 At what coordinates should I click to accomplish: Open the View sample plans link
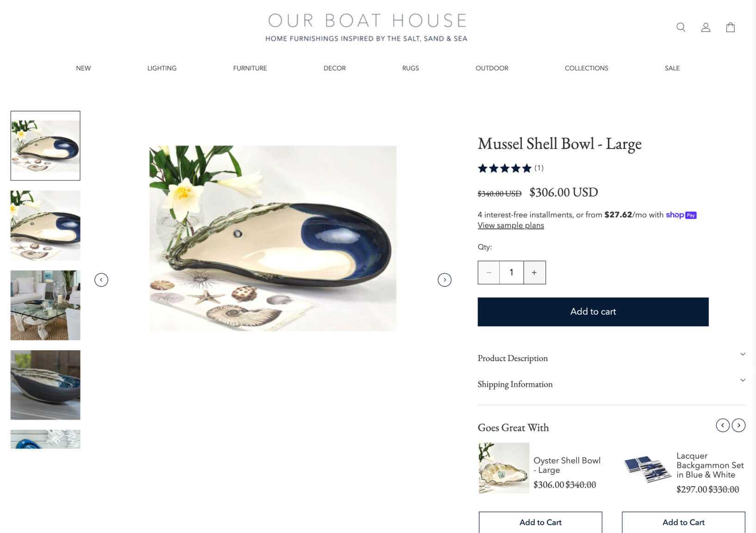click(511, 225)
